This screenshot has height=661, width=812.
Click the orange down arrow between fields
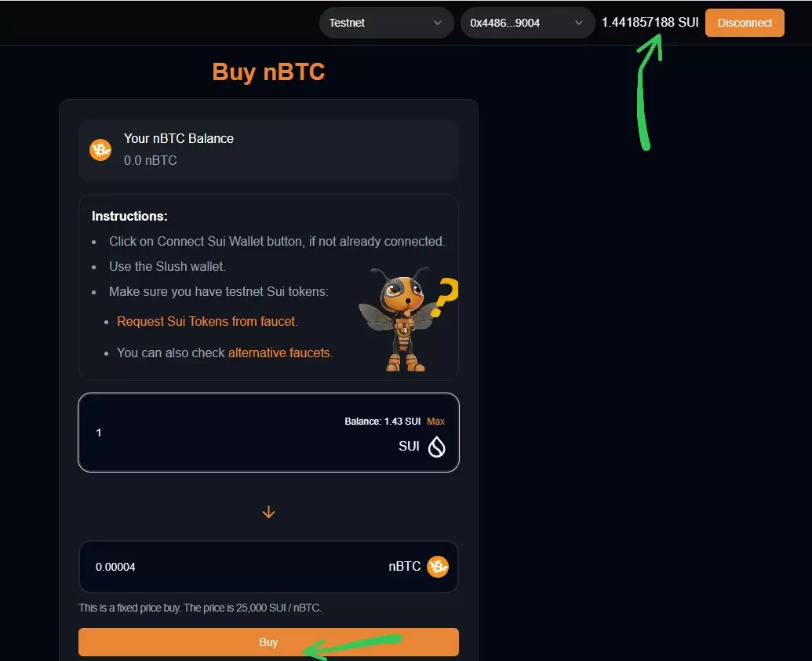pos(268,512)
